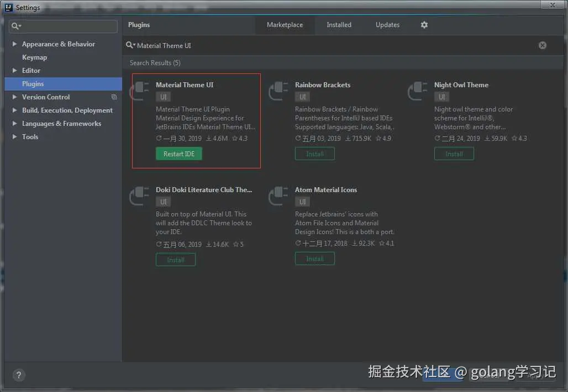Select Appearance & Behavior label
Screen dimensions: 568x392
point(59,44)
